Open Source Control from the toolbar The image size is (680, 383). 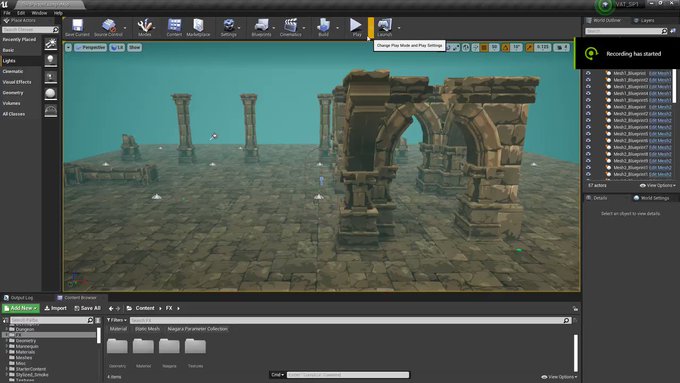pyautogui.click(x=108, y=26)
